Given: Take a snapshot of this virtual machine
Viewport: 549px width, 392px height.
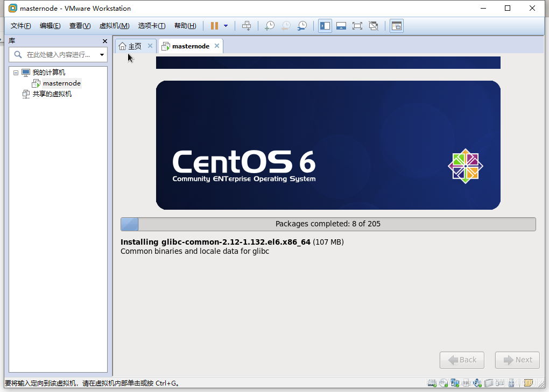Looking at the screenshot, I should click(269, 26).
